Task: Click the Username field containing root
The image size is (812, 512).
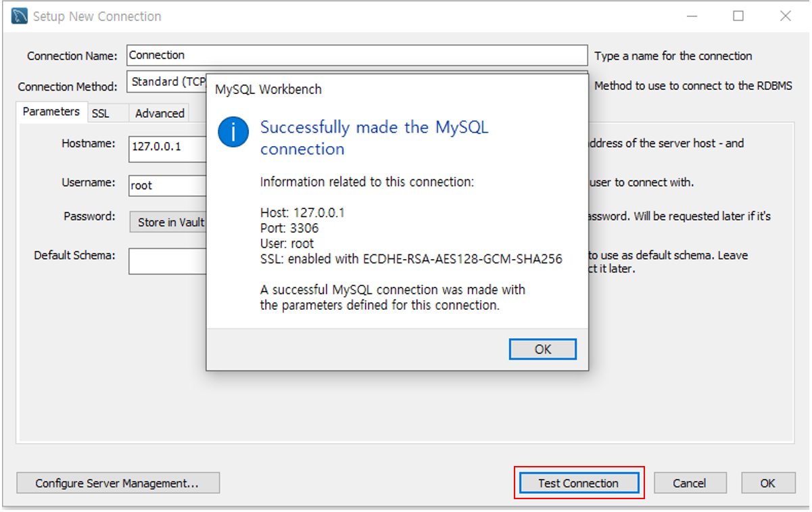Action: (166, 185)
